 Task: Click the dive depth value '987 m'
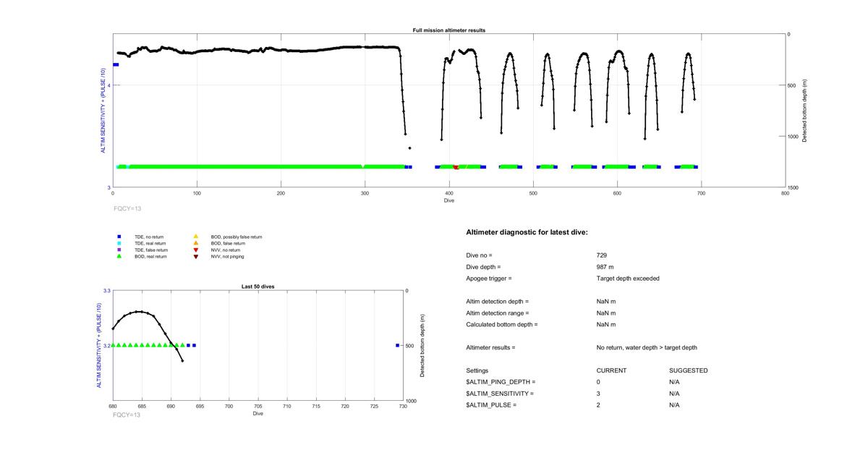coord(605,267)
